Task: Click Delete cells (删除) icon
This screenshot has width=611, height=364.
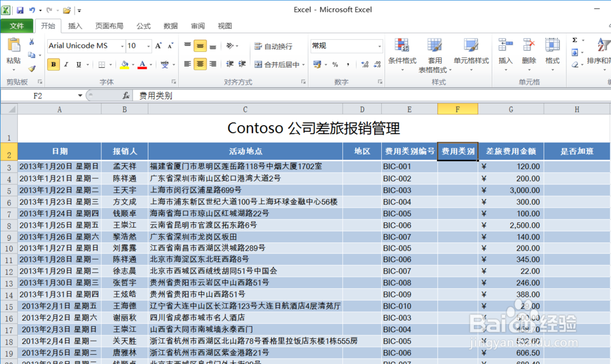Action: tap(529, 46)
